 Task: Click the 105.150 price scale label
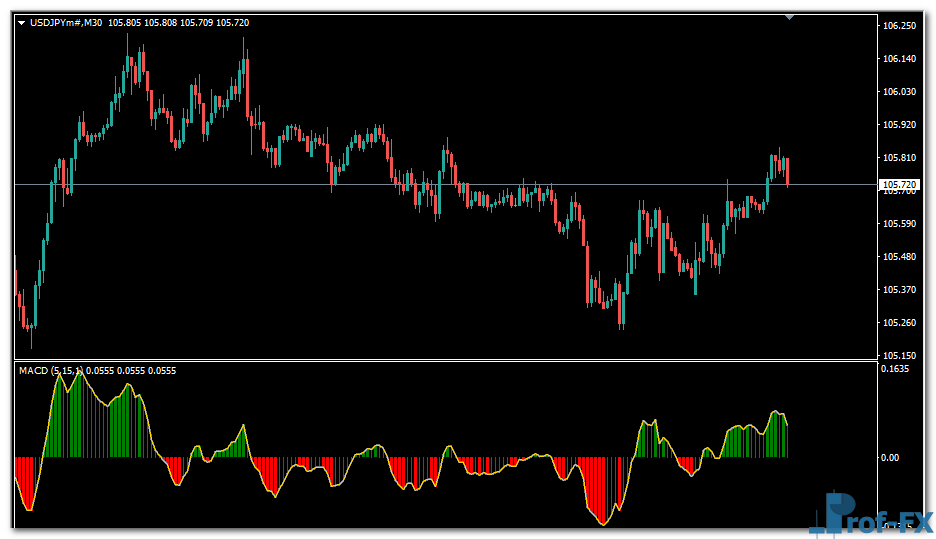[x=900, y=356]
